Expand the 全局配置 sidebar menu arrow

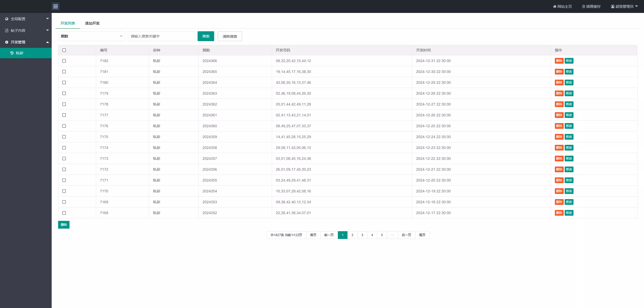[48, 19]
